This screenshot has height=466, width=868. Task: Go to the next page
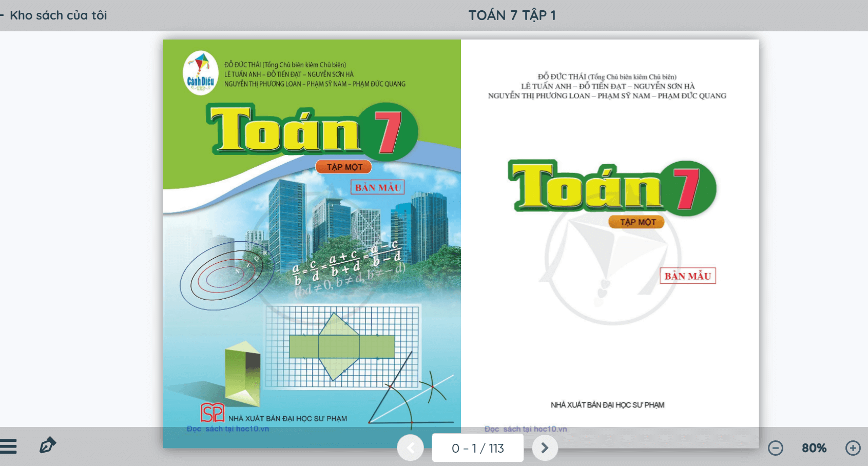(545, 448)
